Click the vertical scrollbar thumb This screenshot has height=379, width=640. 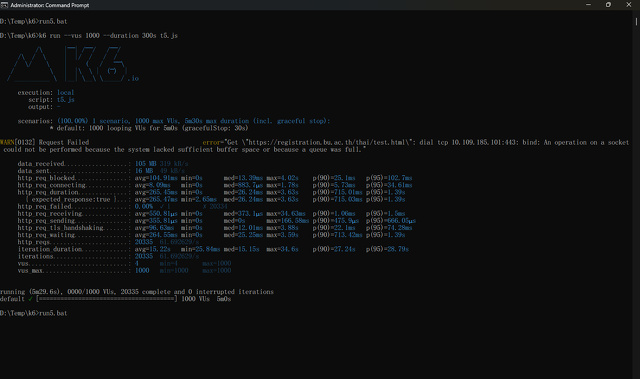[x=636, y=21]
